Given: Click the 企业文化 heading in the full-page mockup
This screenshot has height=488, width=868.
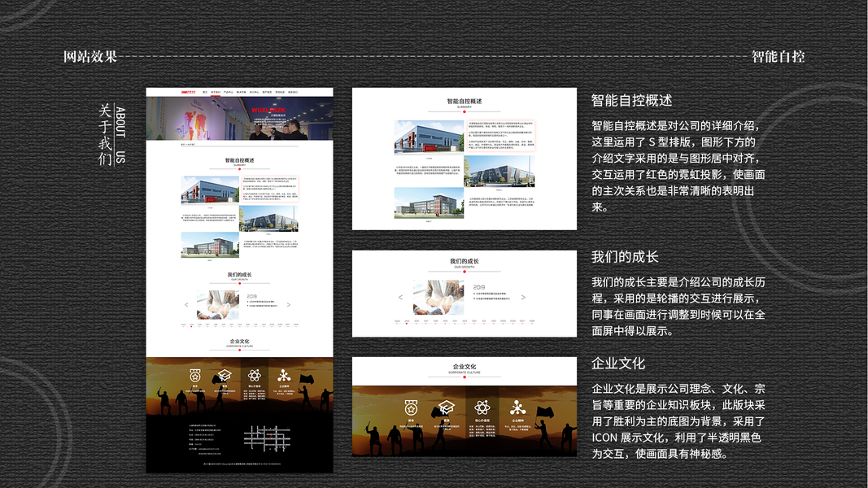Looking at the screenshot, I should click(x=240, y=342).
